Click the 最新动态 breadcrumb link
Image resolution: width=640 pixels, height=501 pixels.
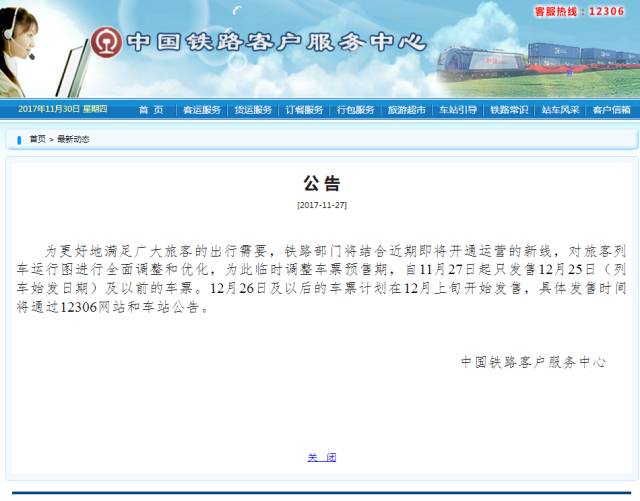pyautogui.click(x=73, y=139)
